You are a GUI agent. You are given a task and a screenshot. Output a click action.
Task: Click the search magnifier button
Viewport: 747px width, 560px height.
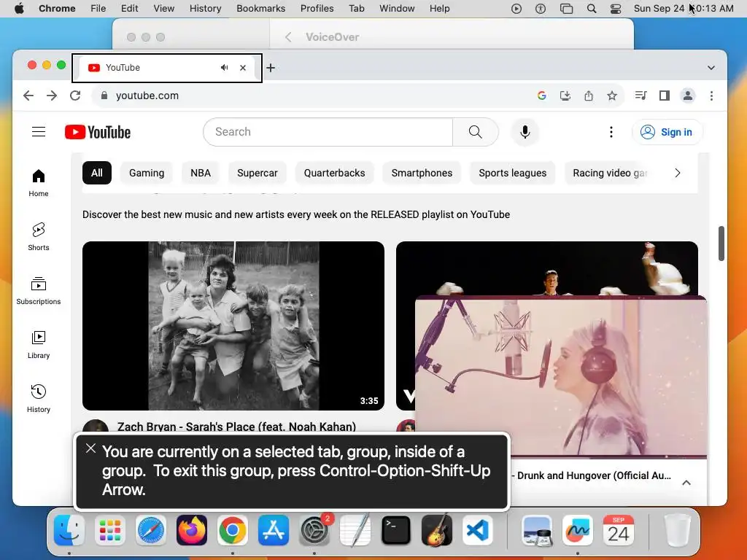pos(475,132)
